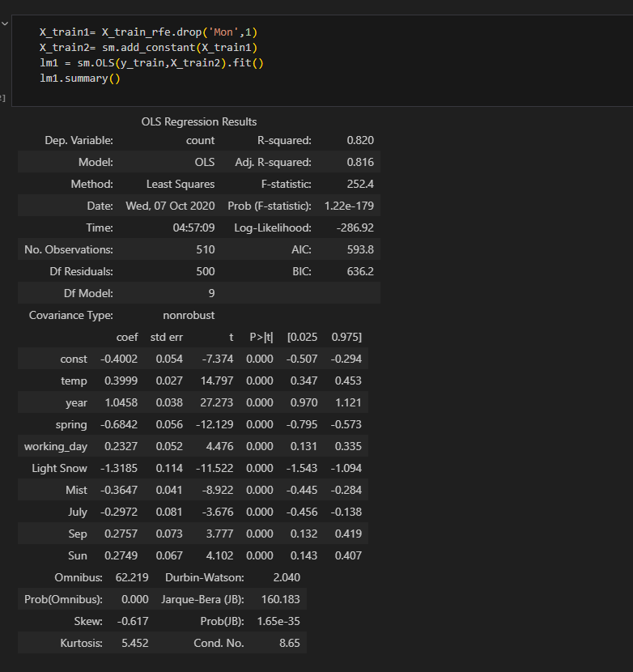Click the X_train1 drop 'Mon' code line
The height and width of the screenshot is (672, 633).
tap(148, 32)
